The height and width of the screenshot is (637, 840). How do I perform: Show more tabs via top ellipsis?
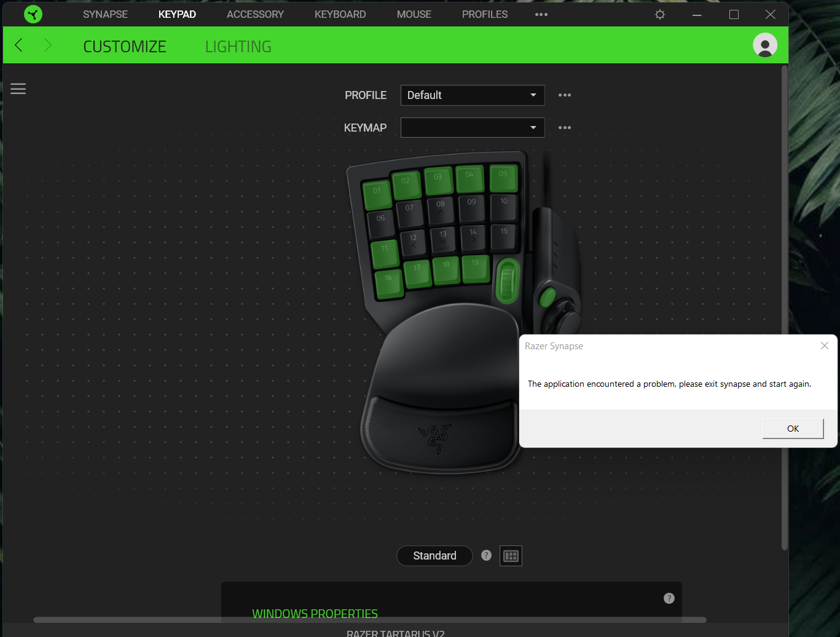coord(541,14)
